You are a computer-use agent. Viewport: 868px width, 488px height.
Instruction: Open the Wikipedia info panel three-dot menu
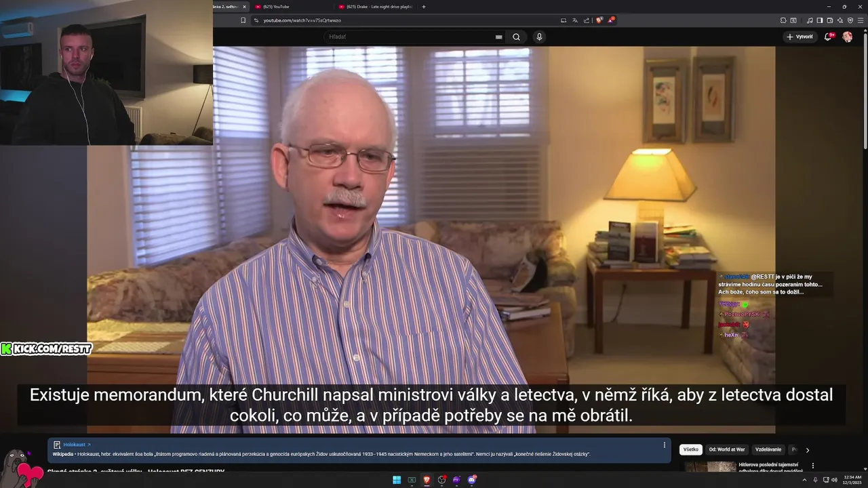[665, 445]
